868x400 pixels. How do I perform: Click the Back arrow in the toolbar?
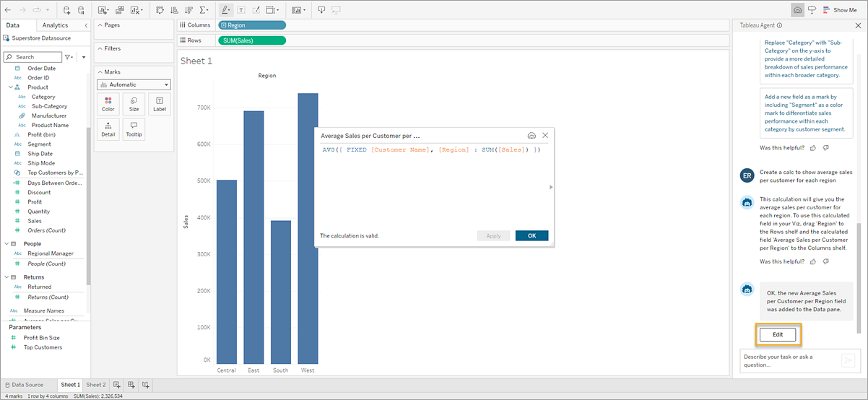(x=8, y=10)
